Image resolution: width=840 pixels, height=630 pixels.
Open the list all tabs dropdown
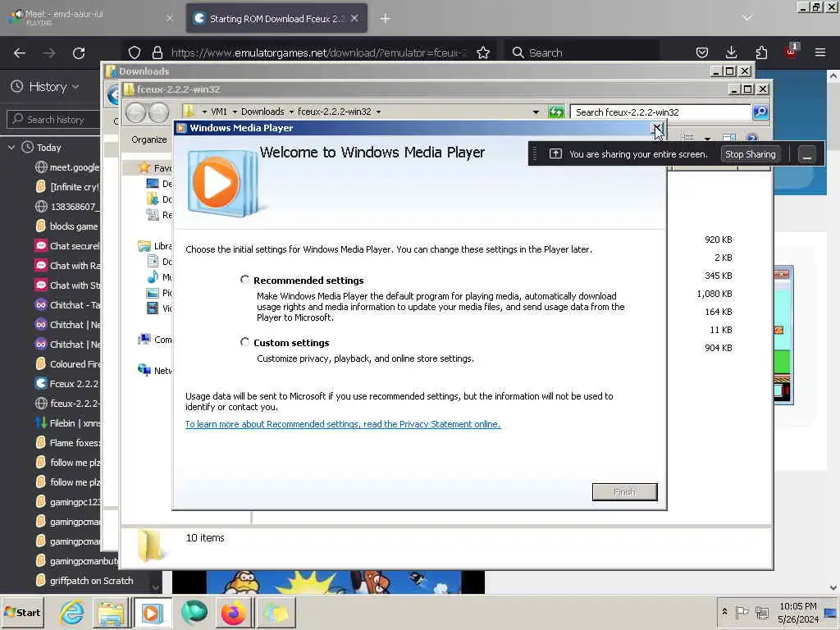(x=747, y=18)
